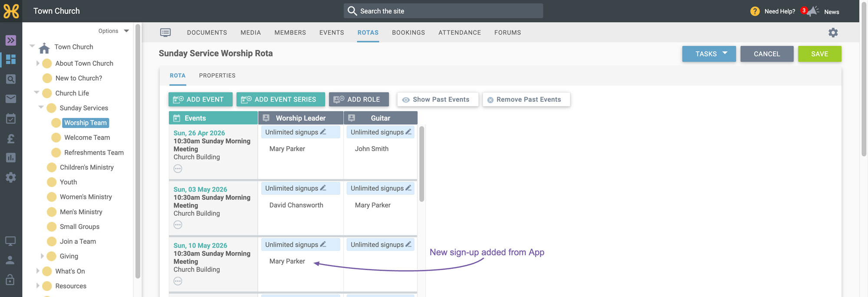Image resolution: width=868 pixels, height=297 pixels.
Task: Go to the ATTENDANCE menu
Action: click(460, 33)
